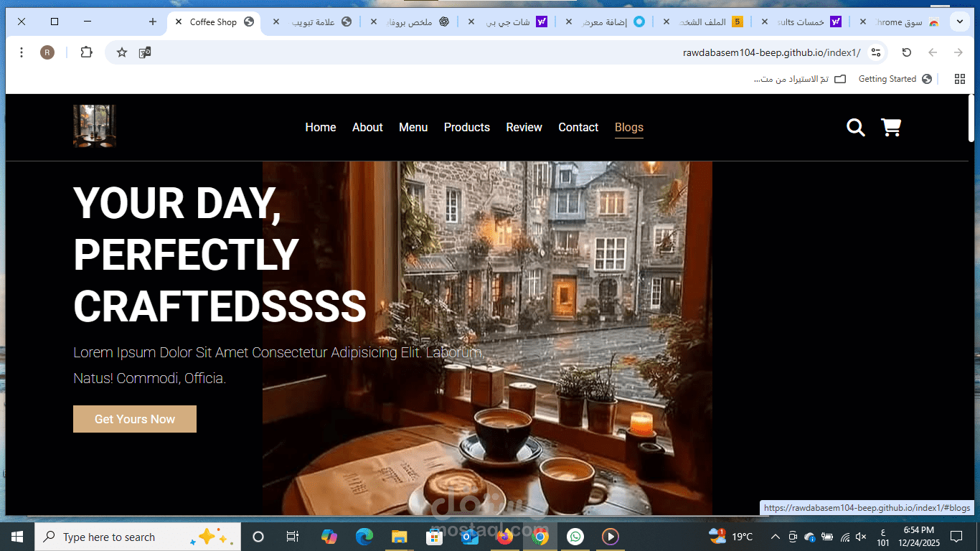Open Microsoft Store from the taskbar
The width and height of the screenshot is (980, 551).
point(434,537)
